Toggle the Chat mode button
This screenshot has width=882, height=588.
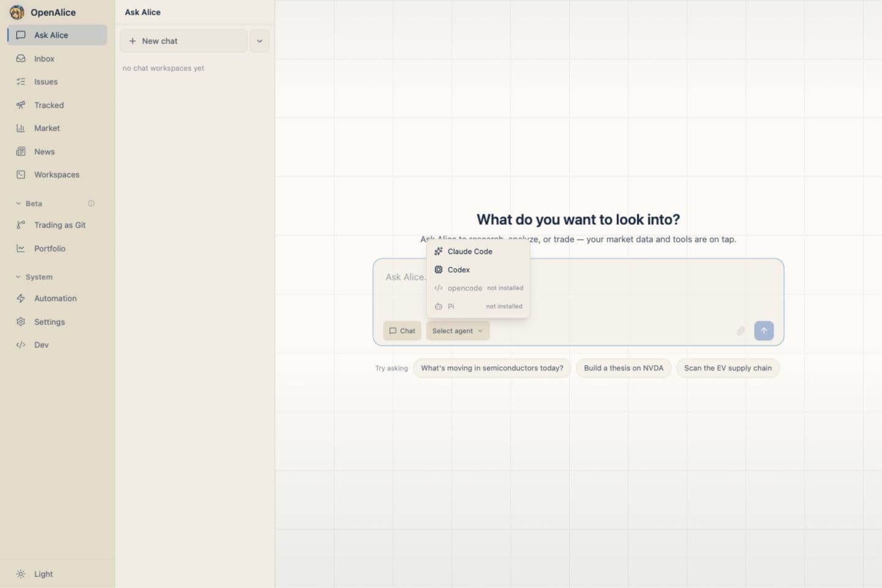pos(402,331)
